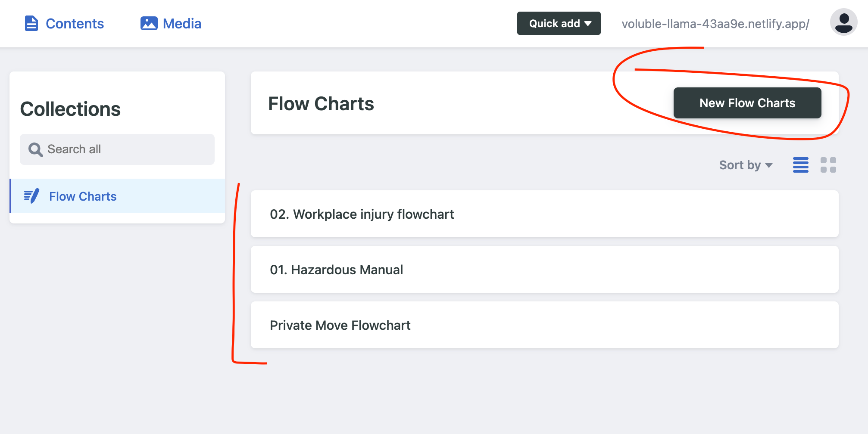Go to the Contents tab
This screenshot has width=868, height=434.
pyautogui.click(x=75, y=24)
